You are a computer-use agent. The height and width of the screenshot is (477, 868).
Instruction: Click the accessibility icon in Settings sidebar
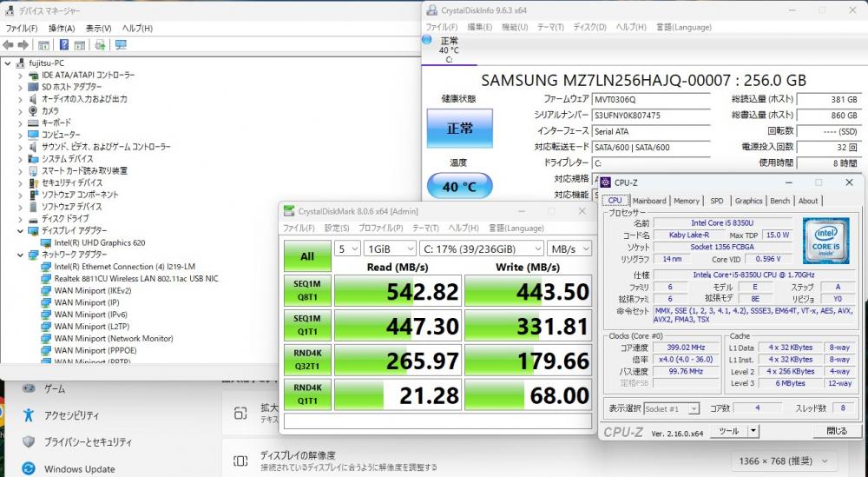(29, 414)
